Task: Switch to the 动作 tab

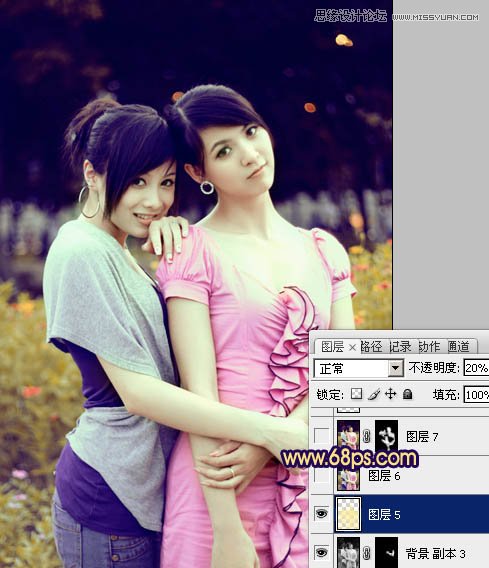Action: coord(429,347)
